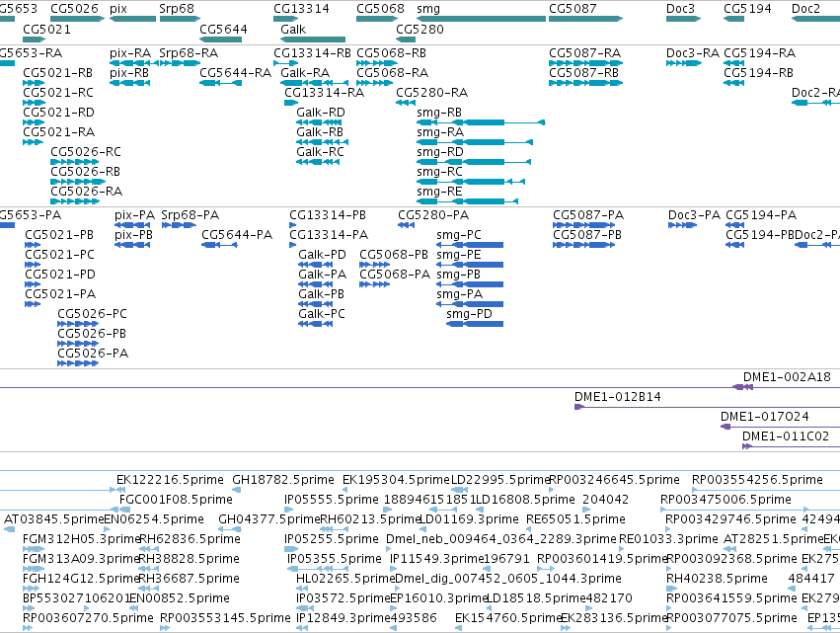Image resolution: width=840 pixels, height=633 pixels.
Task: Click the CG5087 gene label
Action: click(573, 9)
